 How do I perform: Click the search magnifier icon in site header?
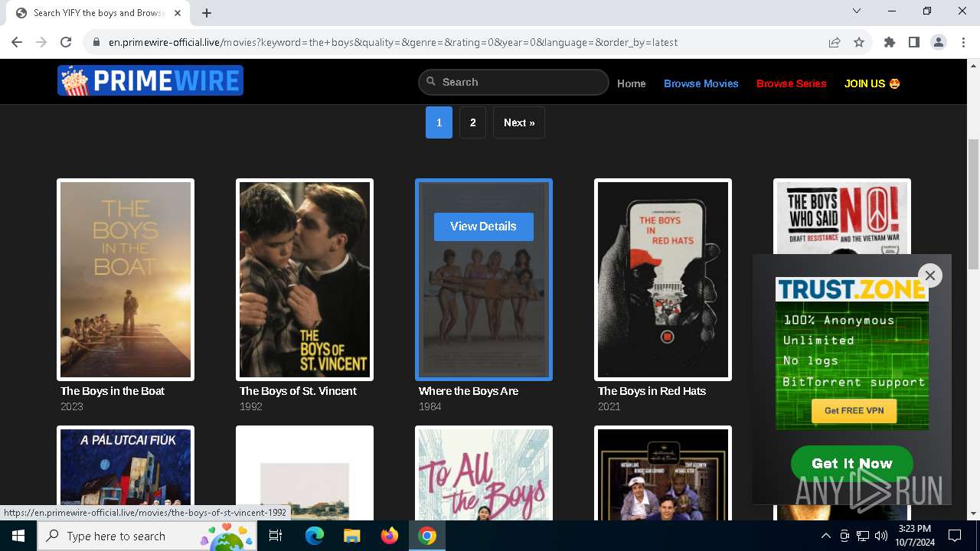point(431,82)
